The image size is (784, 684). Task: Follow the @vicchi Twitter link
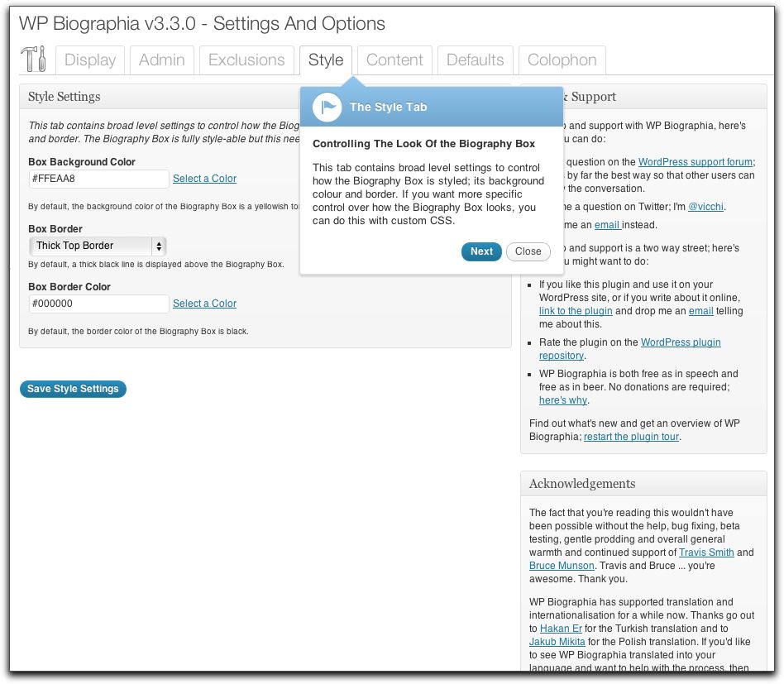(x=705, y=207)
